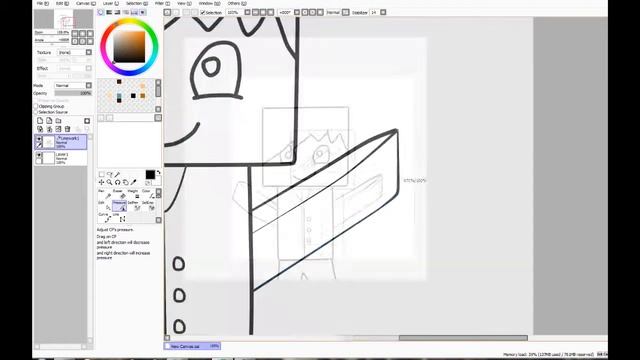Toggle the color wheel panel icon
Image resolution: width=640 pixels, height=360 pixels.
[x=101, y=13]
